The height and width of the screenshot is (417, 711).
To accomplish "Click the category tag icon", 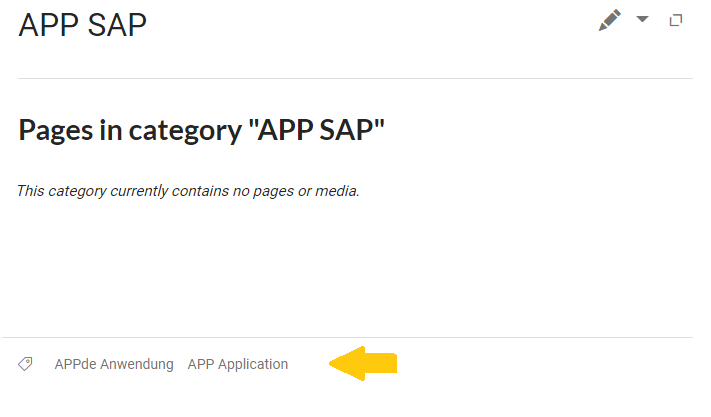I will tap(25, 364).
